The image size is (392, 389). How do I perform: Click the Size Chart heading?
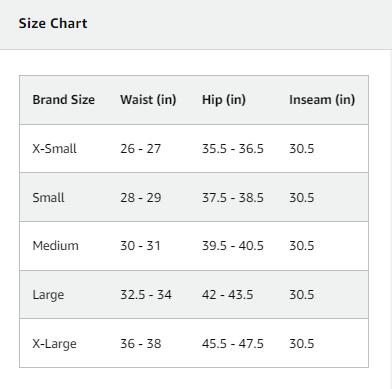click(53, 23)
